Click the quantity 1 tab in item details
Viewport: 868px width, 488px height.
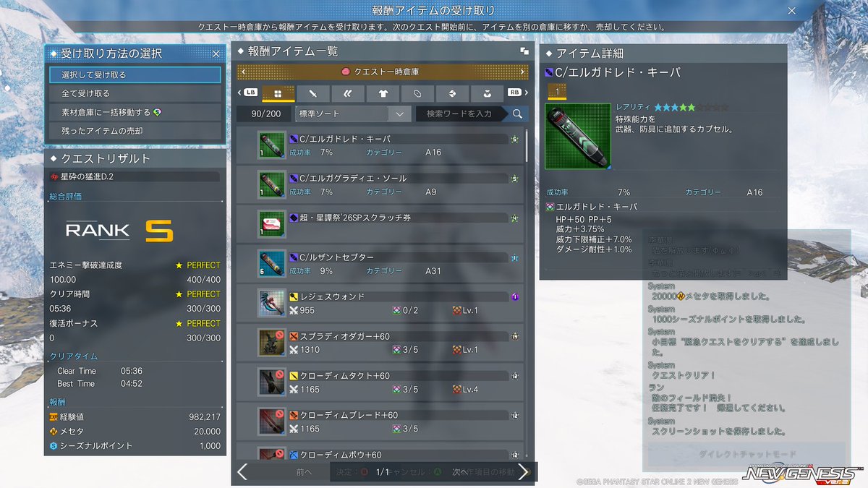tap(556, 92)
